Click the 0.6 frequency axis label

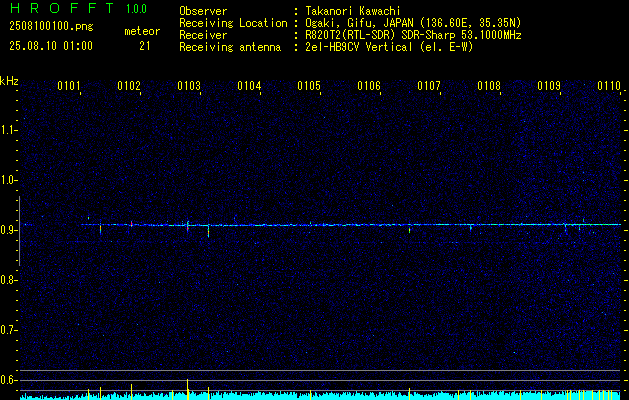point(7,380)
